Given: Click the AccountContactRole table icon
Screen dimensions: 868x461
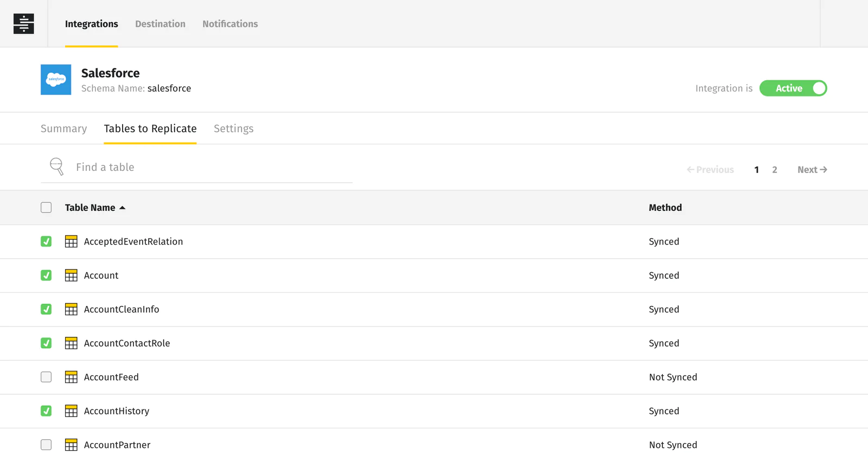Looking at the screenshot, I should pos(71,343).
